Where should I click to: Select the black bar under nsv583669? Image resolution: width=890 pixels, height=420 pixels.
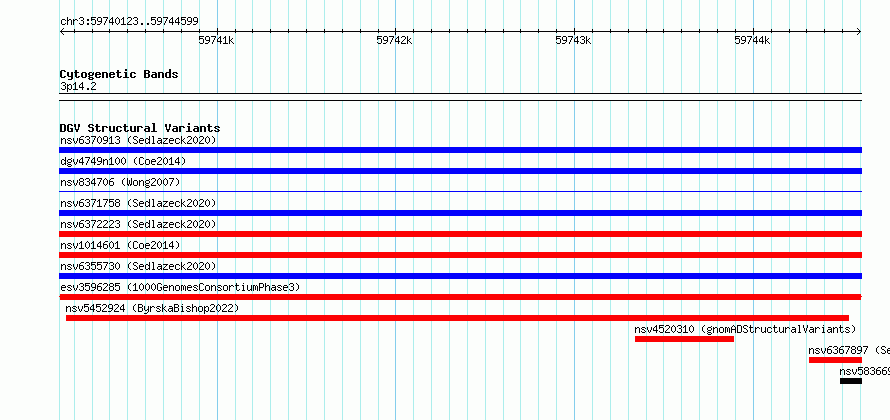click(851, 381)
